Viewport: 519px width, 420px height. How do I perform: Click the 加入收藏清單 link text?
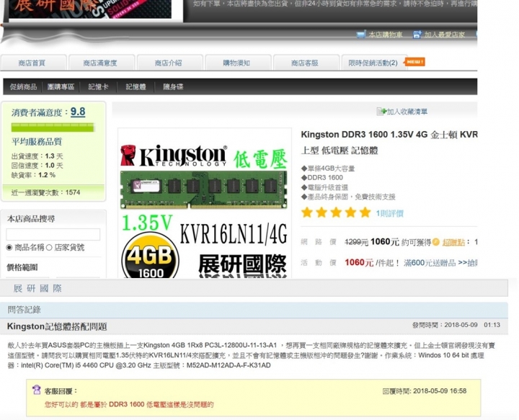coord(407,112)
